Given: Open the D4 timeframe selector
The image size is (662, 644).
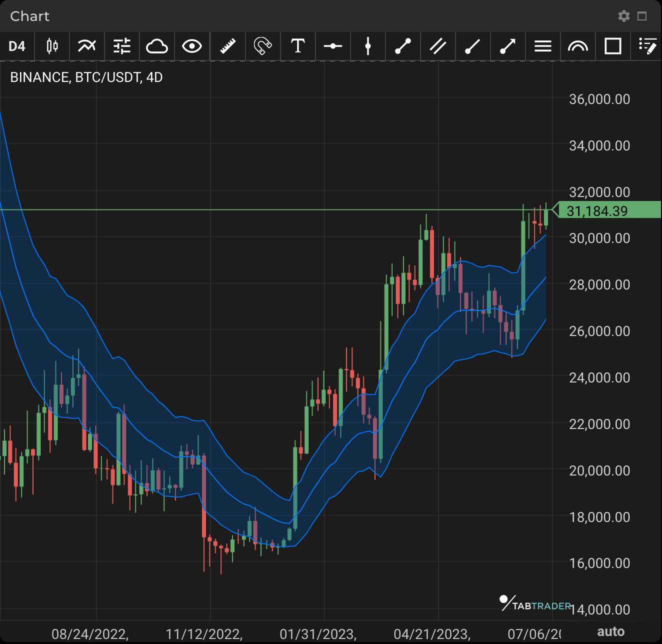Looking at the screenshot, I should click(x=17, y=46).
